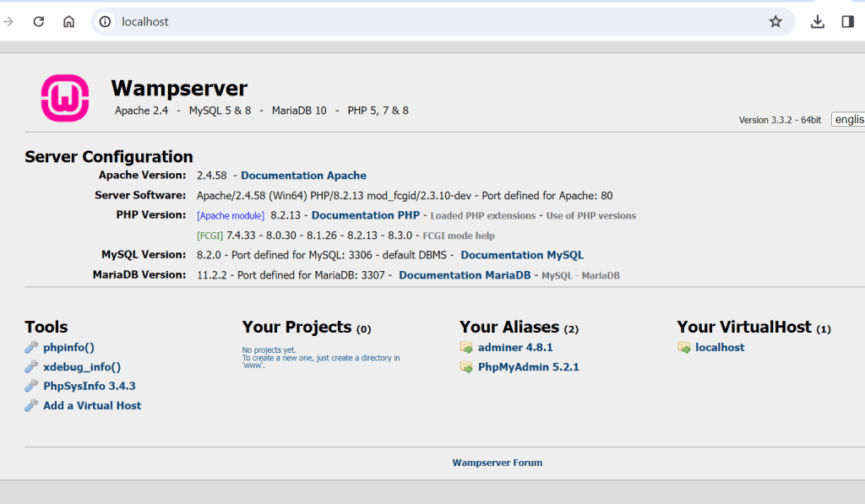Image resolution: width=865 pixels, height=504 pixels.
Task: Click the bookmark star icon
Action: point(775,21)
